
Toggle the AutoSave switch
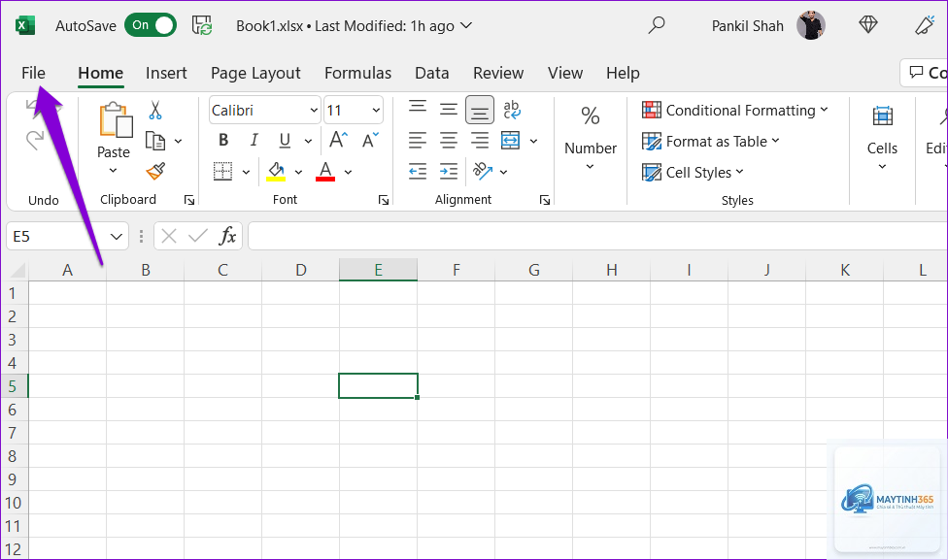click(x=151, y=25)
